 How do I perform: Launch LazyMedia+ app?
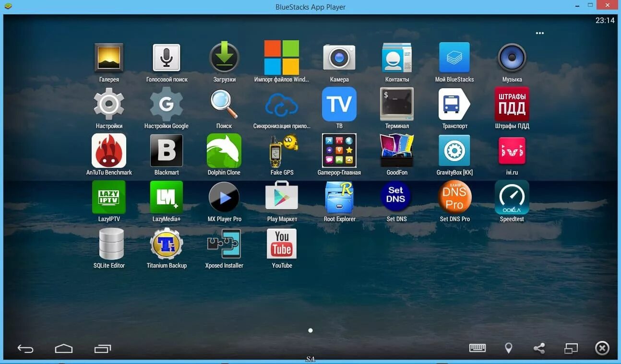pos(167,197)
